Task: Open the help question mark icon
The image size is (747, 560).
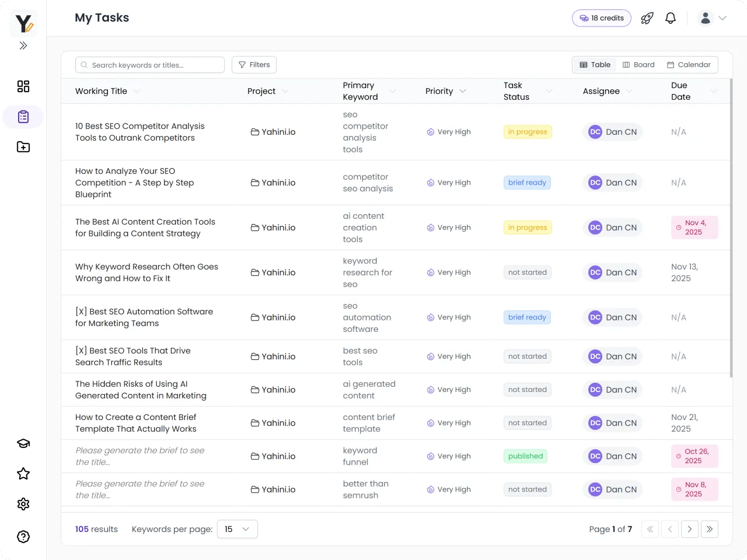Action: pos(23,537)
